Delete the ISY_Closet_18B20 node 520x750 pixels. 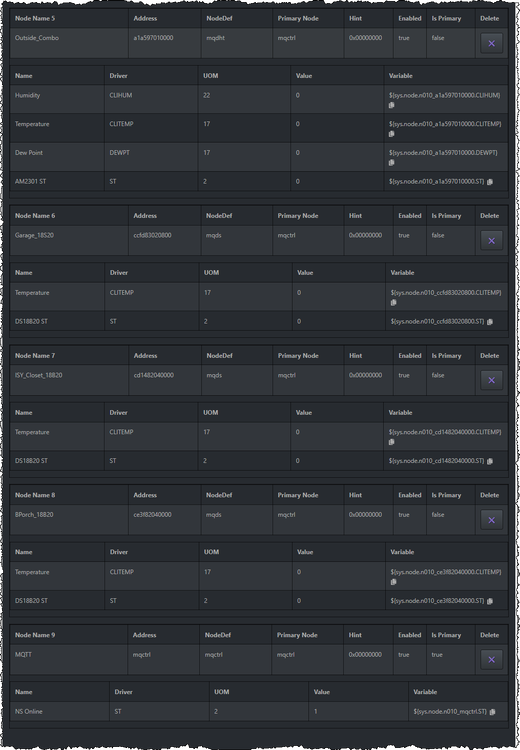(491, 380)
